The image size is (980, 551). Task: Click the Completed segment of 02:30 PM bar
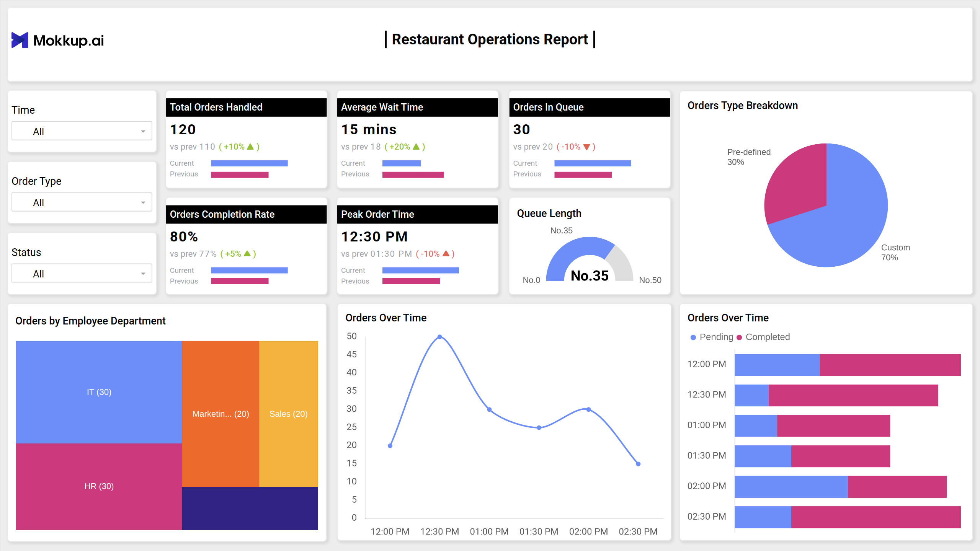[x=876, y=517]
